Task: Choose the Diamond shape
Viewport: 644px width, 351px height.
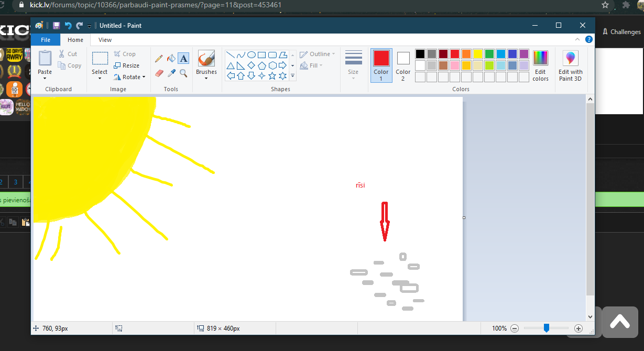Action: click(x=251, y=65)
